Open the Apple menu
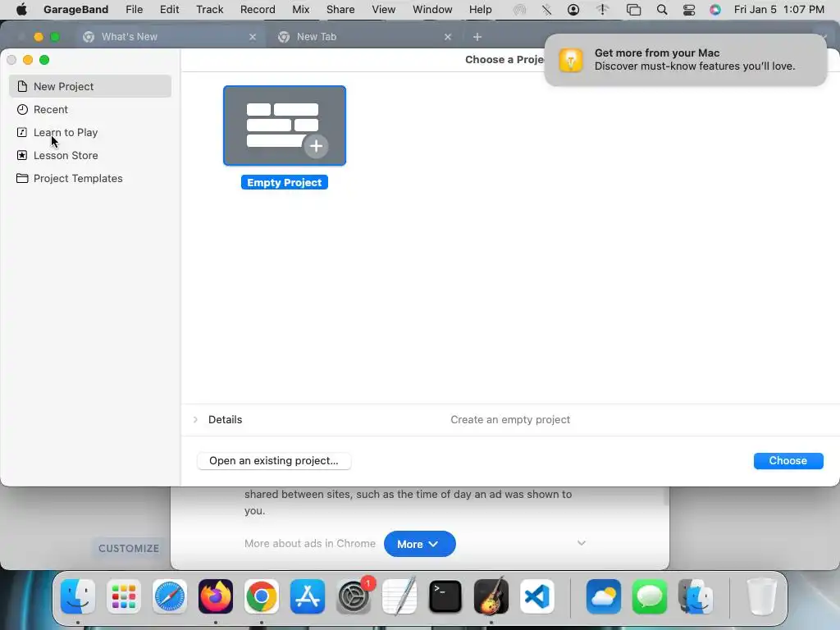Image resolution: width=840 pixels, height=630 pixels. coord(21,9)
